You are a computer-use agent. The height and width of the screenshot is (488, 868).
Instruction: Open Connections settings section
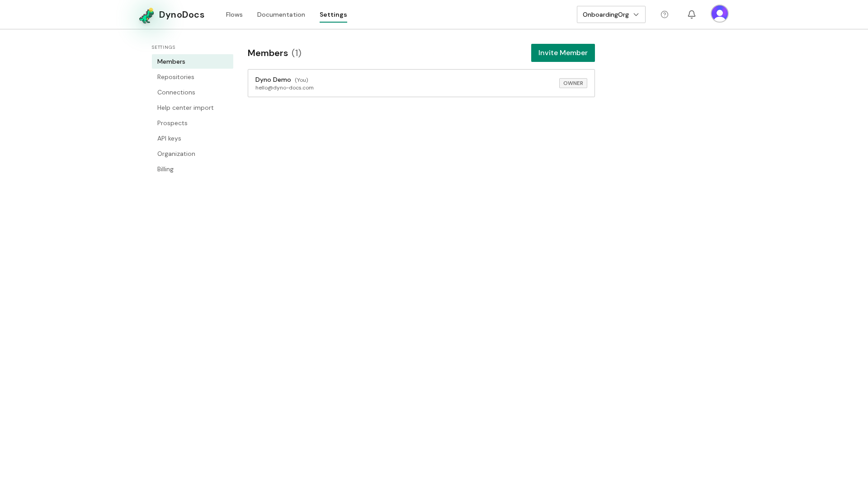pos(193,92)
